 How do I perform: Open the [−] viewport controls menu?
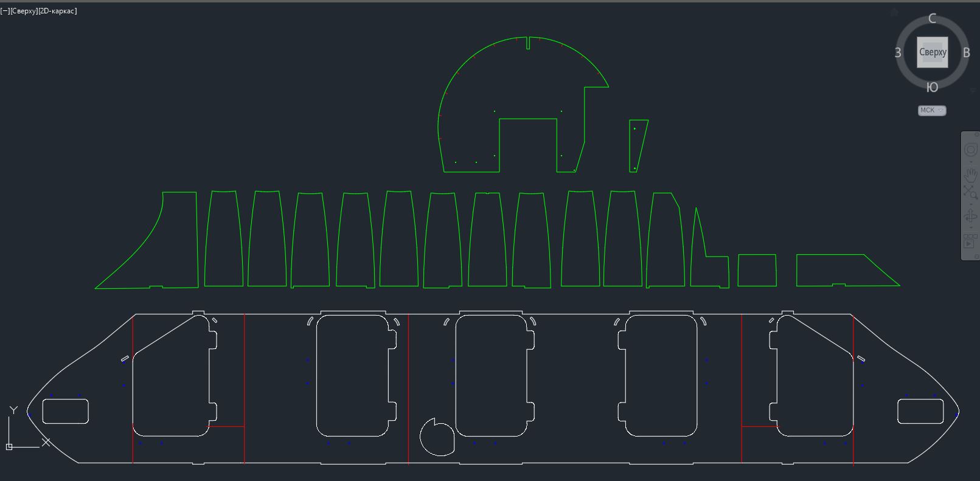tap(5, 11)
